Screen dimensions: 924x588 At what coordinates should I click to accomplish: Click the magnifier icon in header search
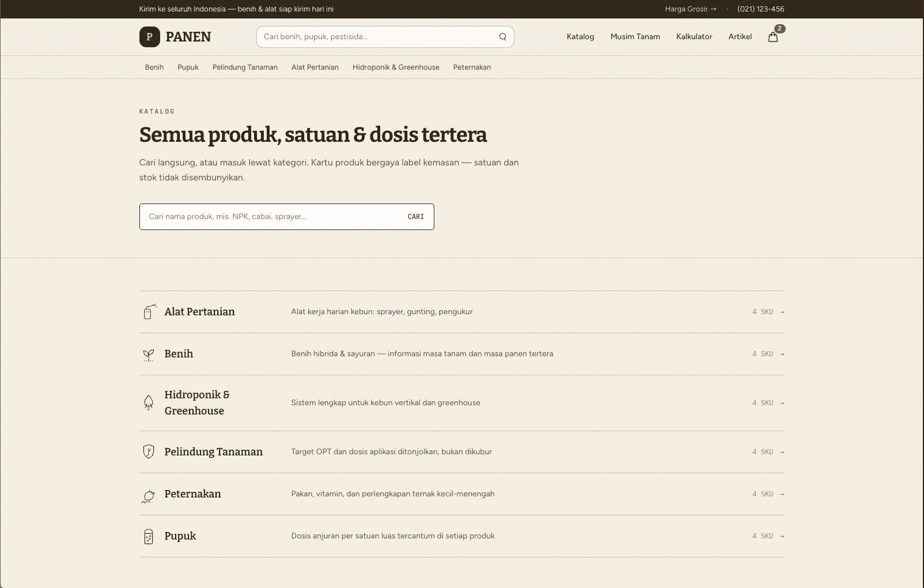pyautogui.click(x=503, y=37)
